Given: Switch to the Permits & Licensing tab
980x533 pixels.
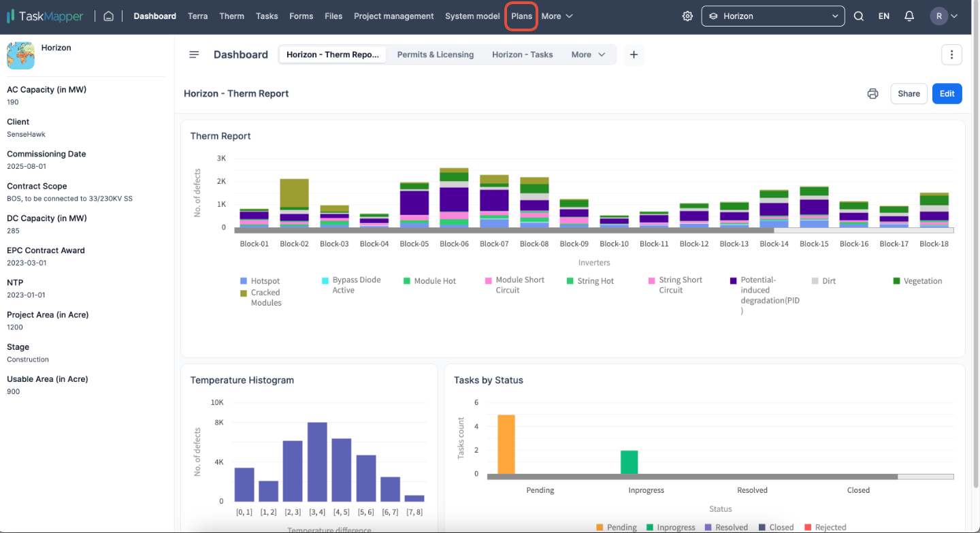Looking at the screenshot, I should pos(436,54).
